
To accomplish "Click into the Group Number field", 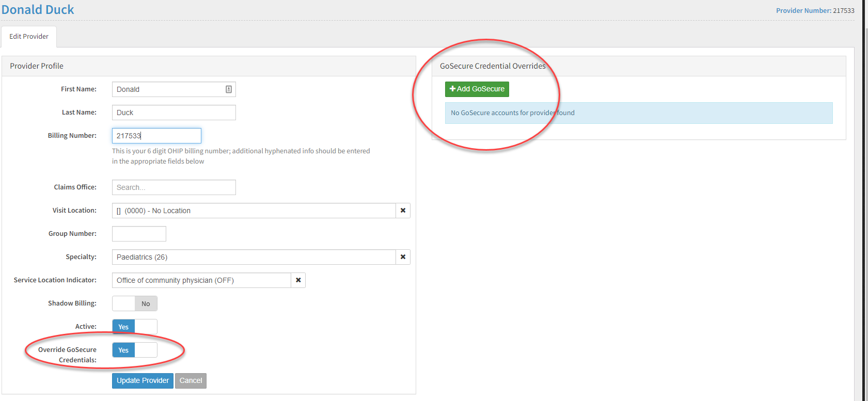I will pyautogui.click(x=139, y=234).
